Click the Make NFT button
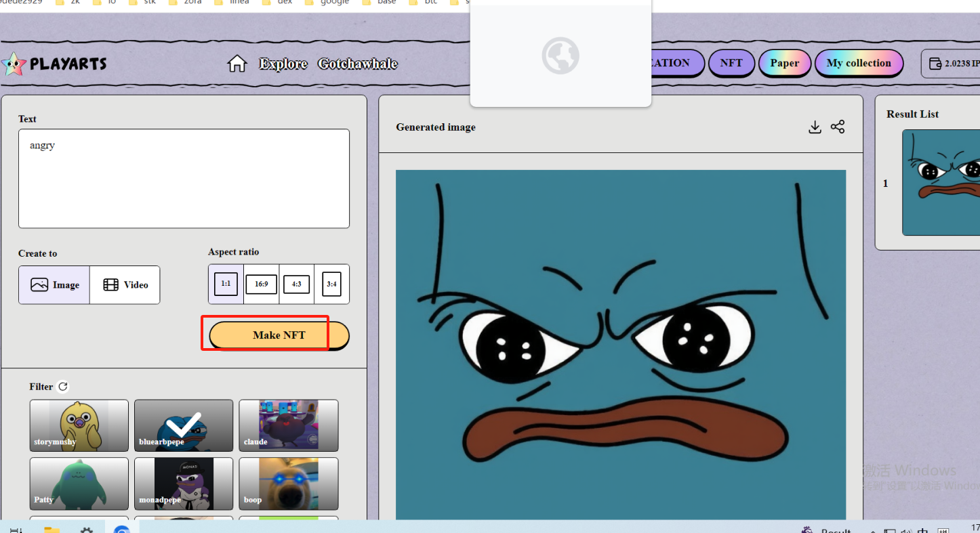The image size is (980, 533). (279, 335)
